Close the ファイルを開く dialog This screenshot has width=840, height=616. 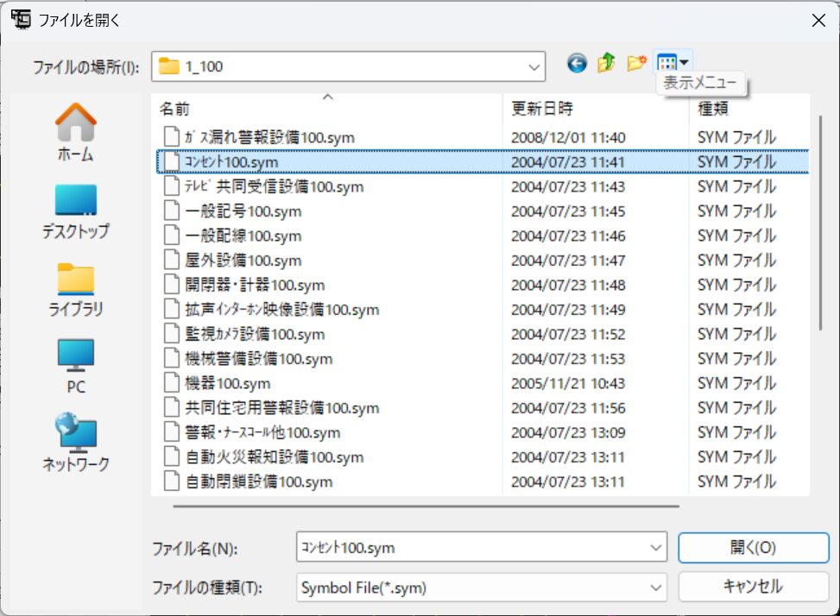pyautogui.click(x=818, y=21)
